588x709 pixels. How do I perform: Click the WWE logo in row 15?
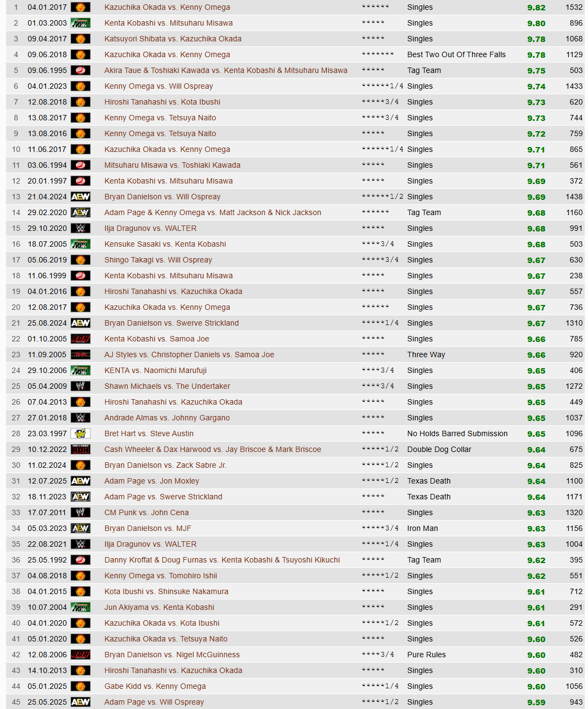(x=81, y=229)
